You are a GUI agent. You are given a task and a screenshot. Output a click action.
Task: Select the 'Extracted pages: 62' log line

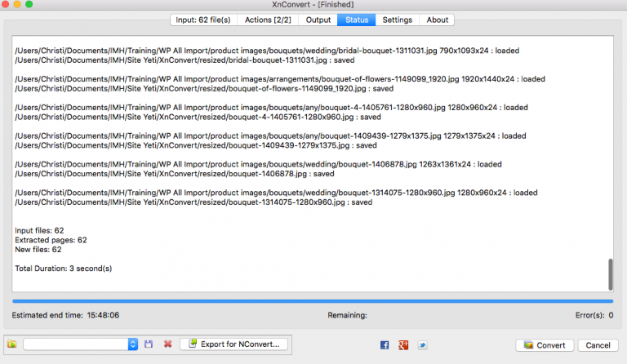[51, 240]
